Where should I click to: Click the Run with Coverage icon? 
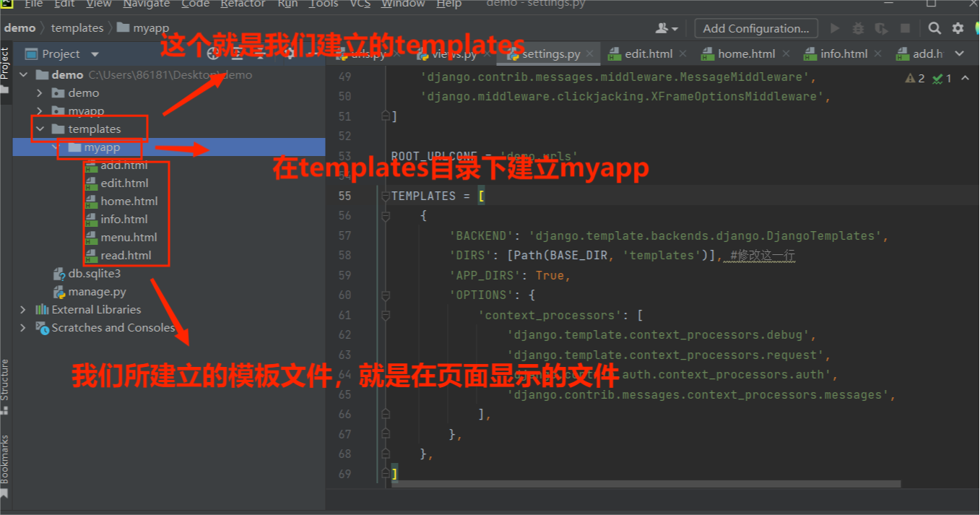[x=881, y=28]
